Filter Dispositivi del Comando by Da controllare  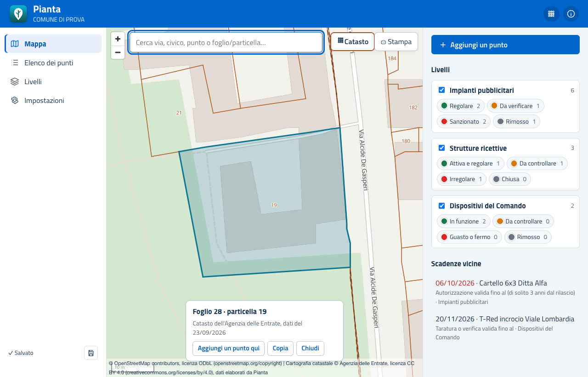523,221
